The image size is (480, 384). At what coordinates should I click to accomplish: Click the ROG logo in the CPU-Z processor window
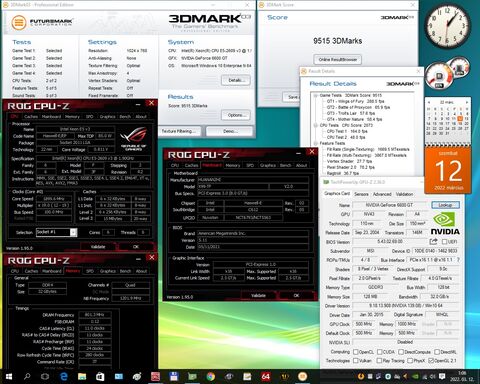(x=134, y=138)
